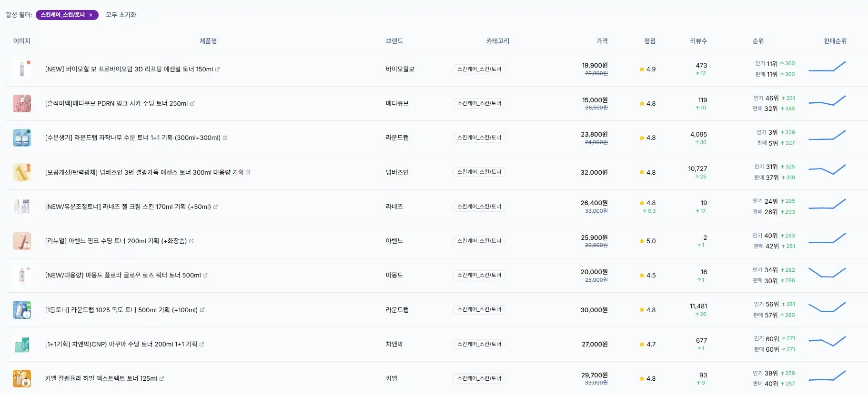Click the 아벤느 핑크 수딩 product thumbnail
Screen dimensions: 868x395
[22, 241]
